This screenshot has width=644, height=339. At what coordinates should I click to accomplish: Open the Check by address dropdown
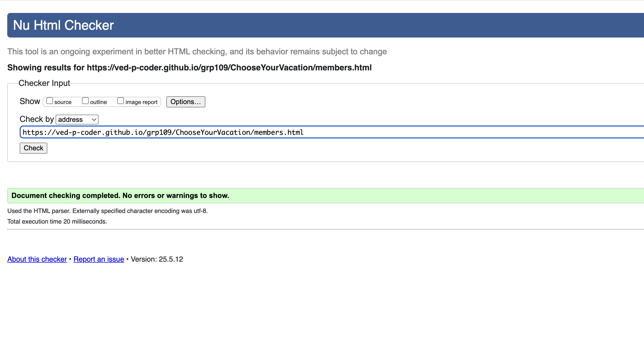[x=77, y=120]
